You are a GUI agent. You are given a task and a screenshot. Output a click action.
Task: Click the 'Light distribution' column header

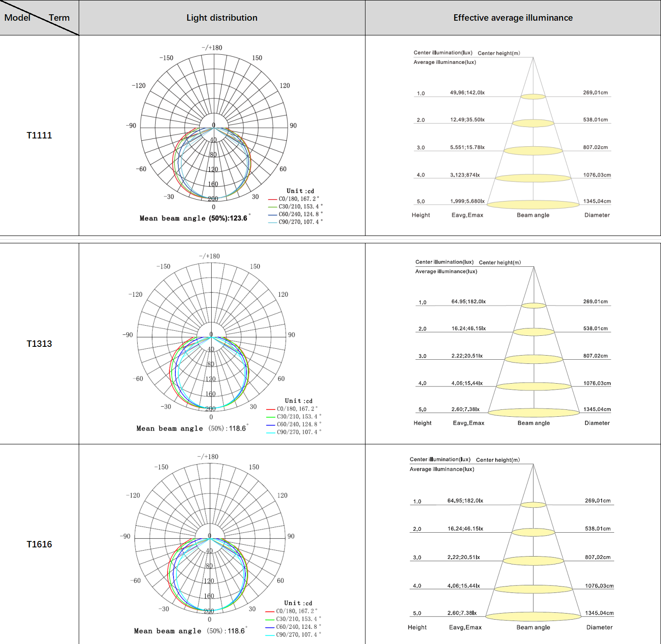(x=222, y=17)
